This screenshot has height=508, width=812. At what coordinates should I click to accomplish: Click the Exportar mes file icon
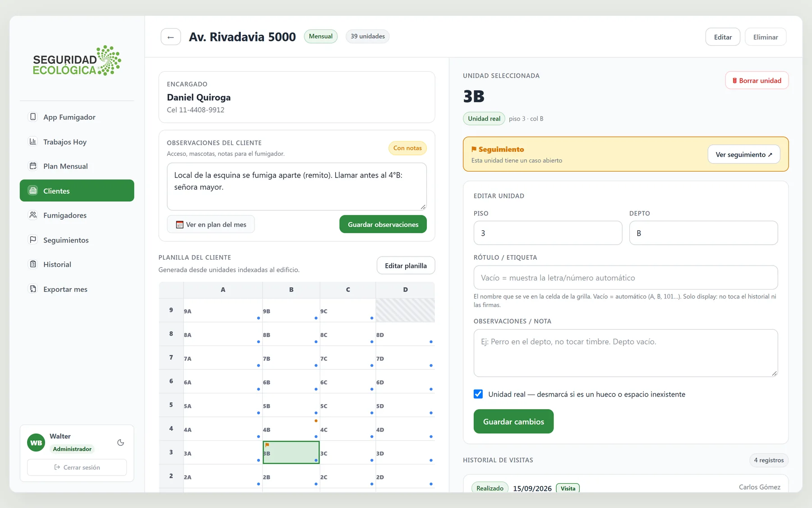[x=33, y=289]
